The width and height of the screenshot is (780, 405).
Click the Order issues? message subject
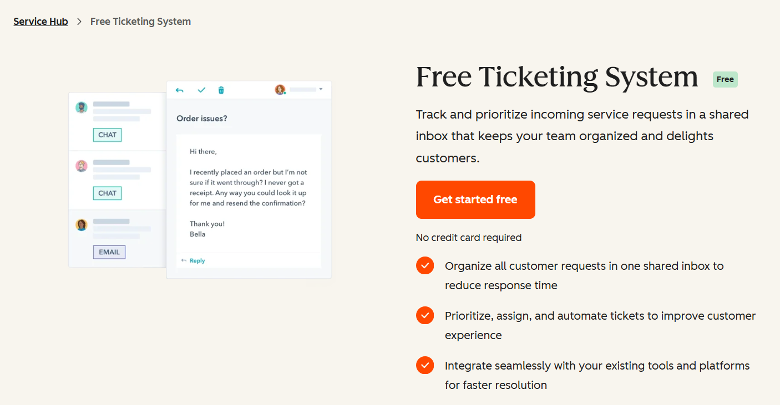202,118
